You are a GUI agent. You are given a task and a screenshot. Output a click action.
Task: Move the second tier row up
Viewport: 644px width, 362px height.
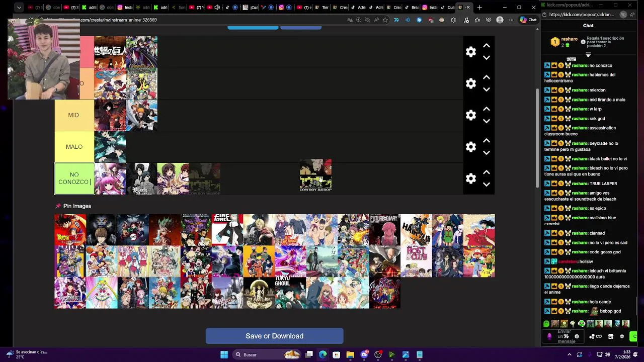coord(487,77)
